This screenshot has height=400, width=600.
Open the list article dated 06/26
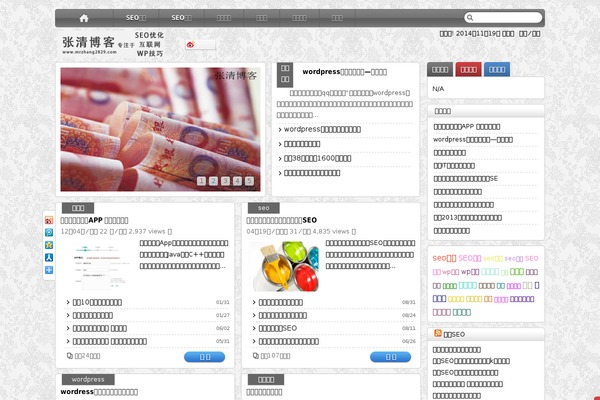(289, 341)
